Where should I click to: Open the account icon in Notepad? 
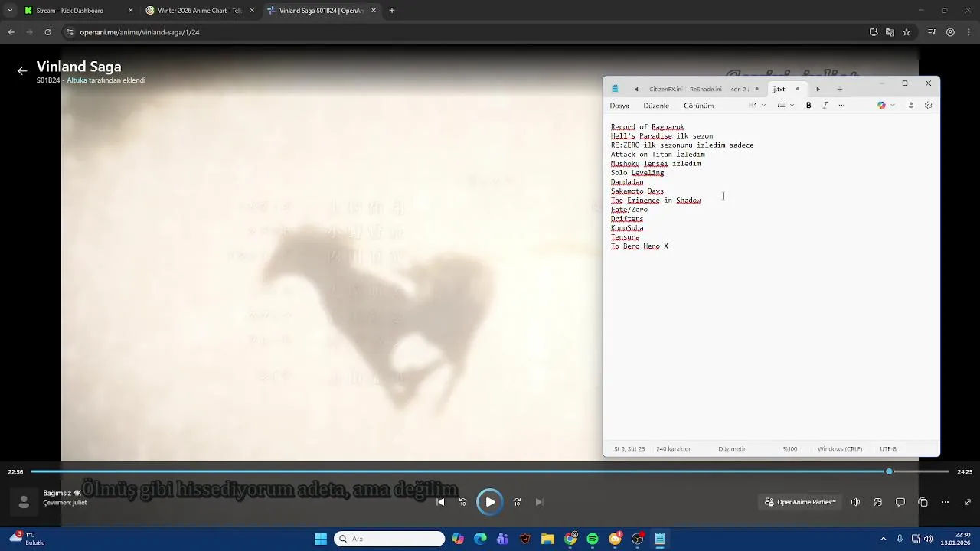coord(910,106)
